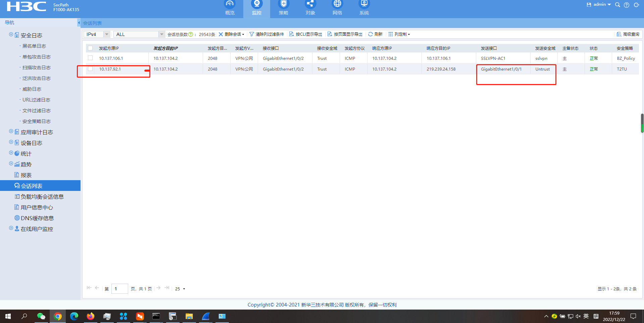The image size is (644, 323).
Task: Open 威胁日志 in the sidebar
Action: point(32,89)
